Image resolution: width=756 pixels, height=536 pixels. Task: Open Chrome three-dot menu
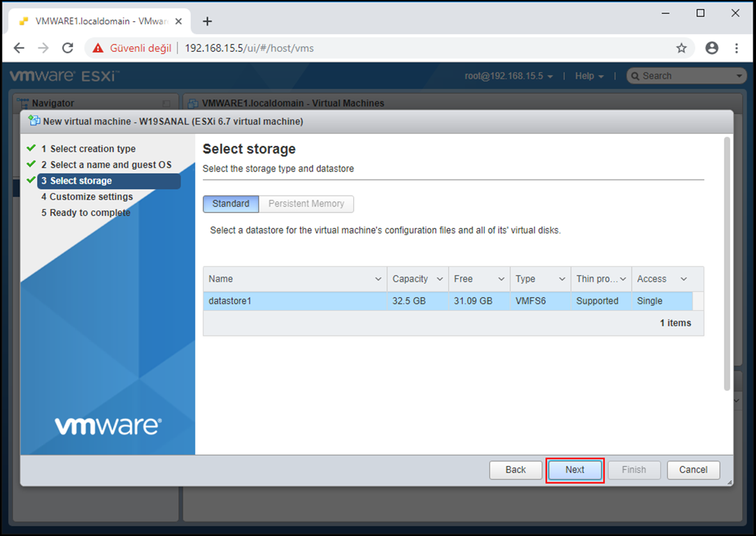point(737,48)
